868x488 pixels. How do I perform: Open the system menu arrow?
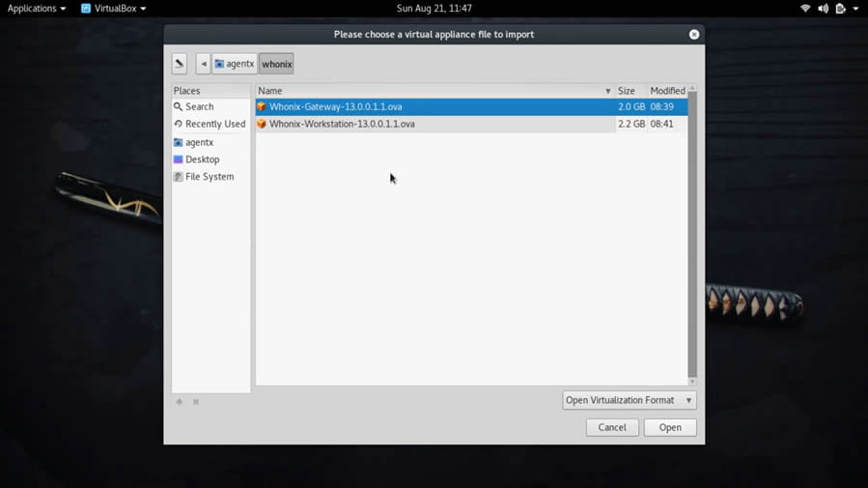855,9
